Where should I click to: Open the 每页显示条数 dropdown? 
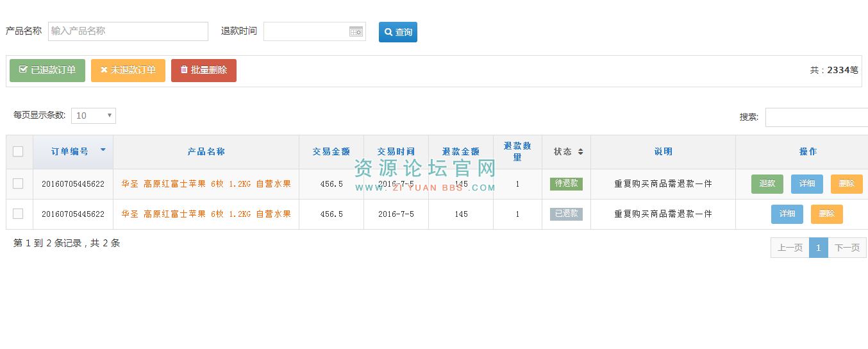94,115
